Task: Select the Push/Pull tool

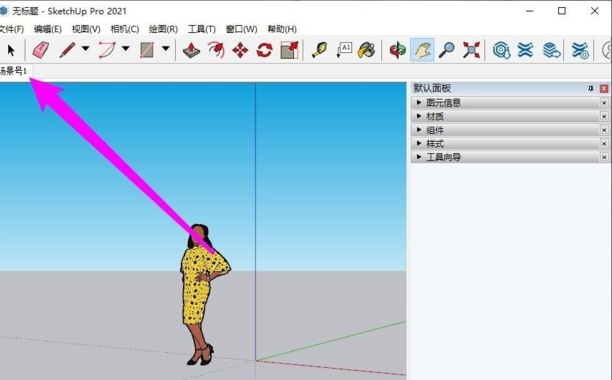Action: pos(191,50)
